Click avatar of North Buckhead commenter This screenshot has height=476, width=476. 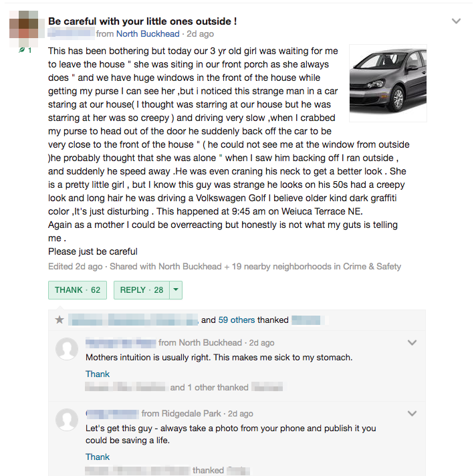point(67,349)
